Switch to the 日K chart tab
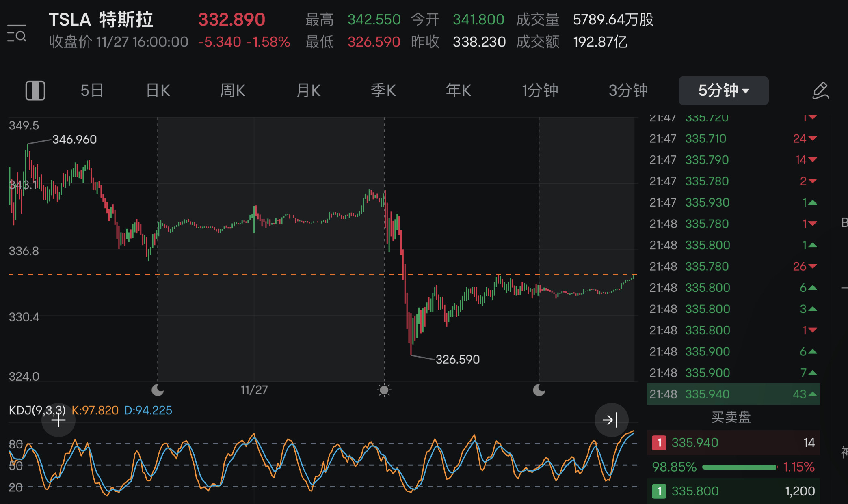This screenshot has width=848, height=504. [x=158, y=90]
